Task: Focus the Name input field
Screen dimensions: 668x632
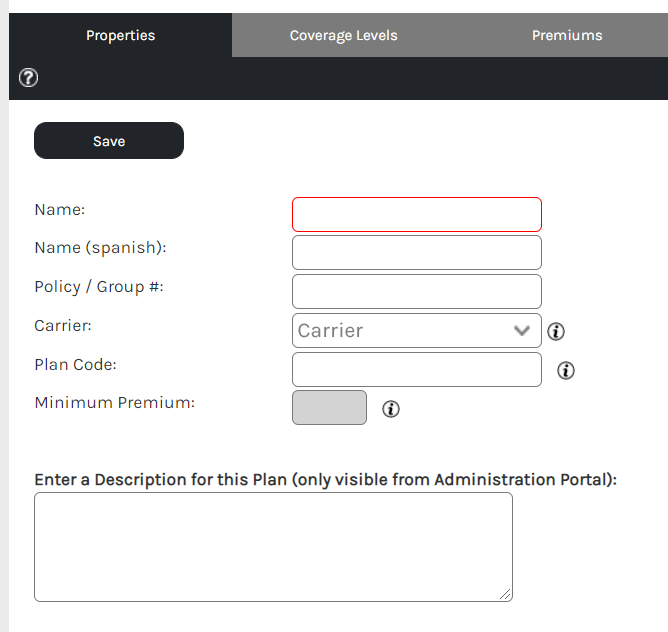Action: (417, 214)
